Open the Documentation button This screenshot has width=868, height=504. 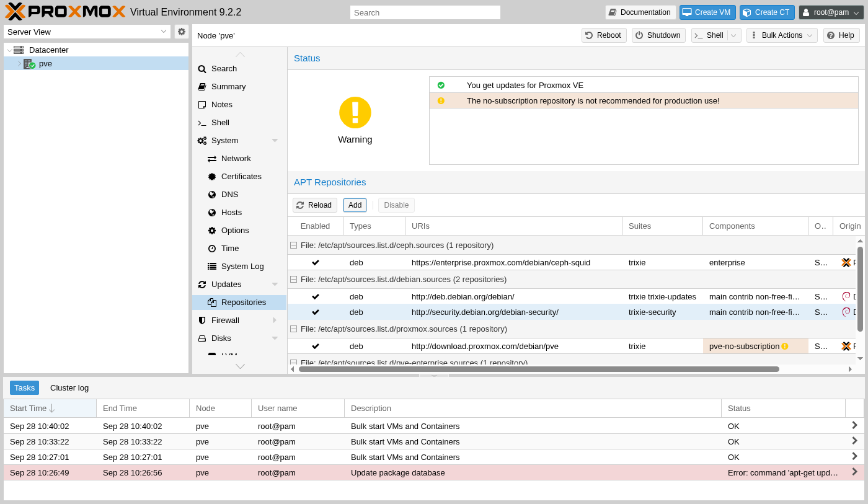(x=640, y=12)
